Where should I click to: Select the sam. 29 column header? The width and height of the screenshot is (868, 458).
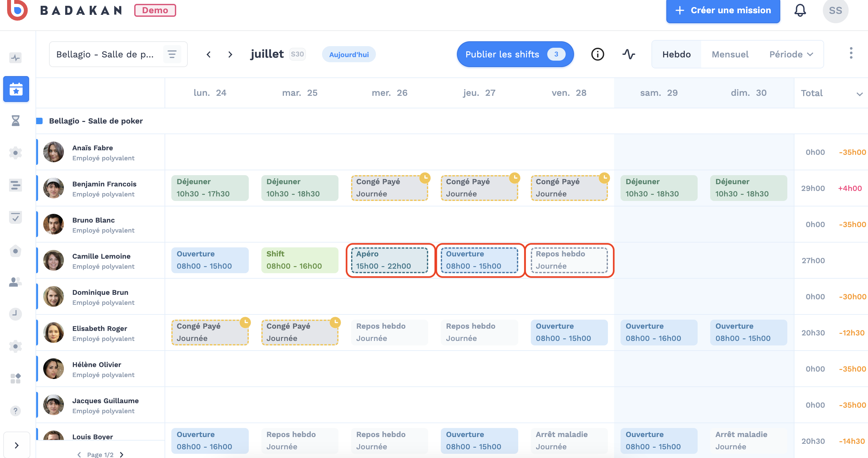tap(659, 93)
